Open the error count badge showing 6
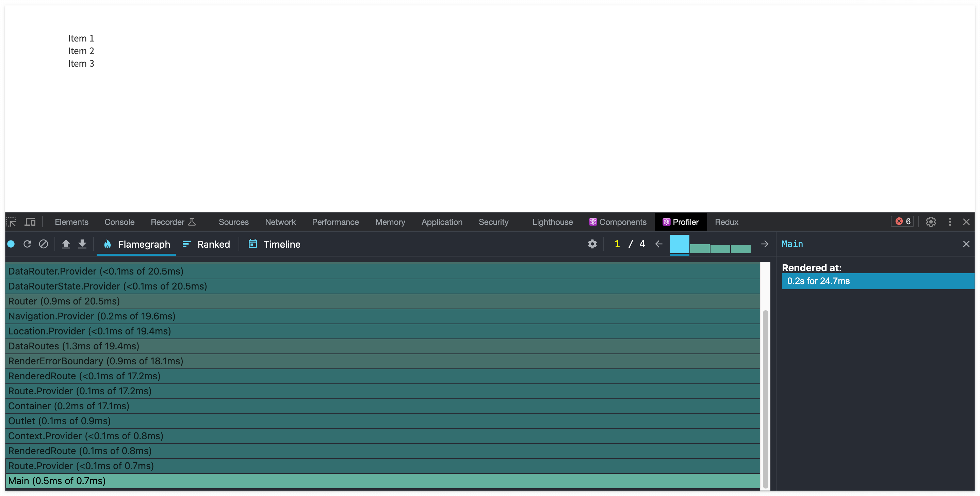 [902, 222]
